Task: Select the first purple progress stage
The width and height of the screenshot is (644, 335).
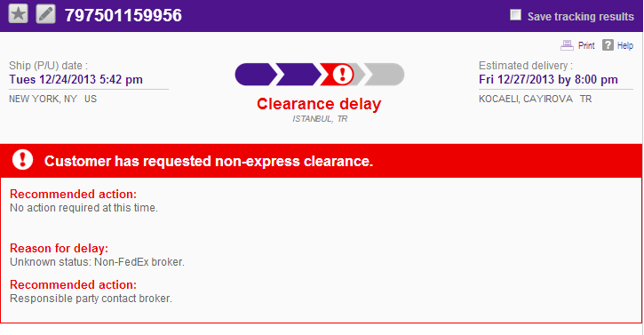Action: point(256,75)
